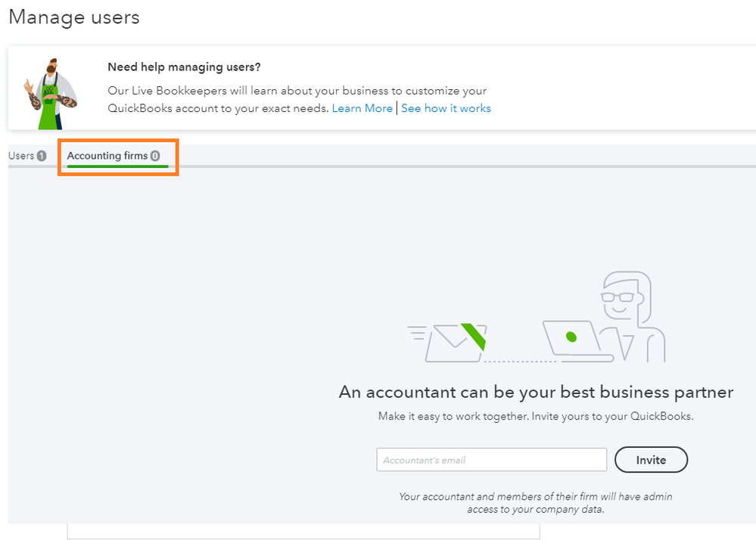Click the bookkeeper in green apron illustration
This screenshot has width=756, height=540.
[x=50, y=94]
